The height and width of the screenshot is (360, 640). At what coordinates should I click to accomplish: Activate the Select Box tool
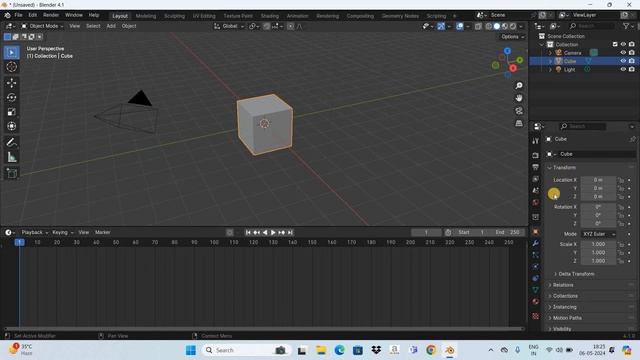pyautogui.click(x=11, y=52)
